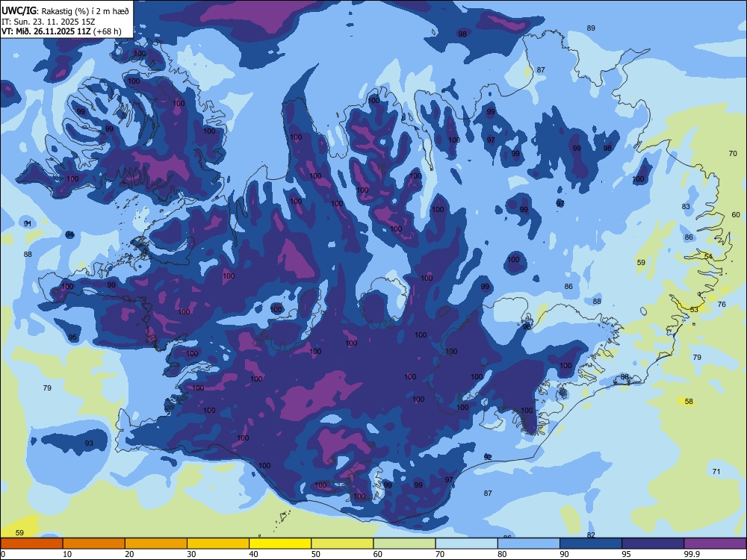Choose the golden 30–40 legend swatch
This screenshot has height=560, width=747.
click(218, 544)
